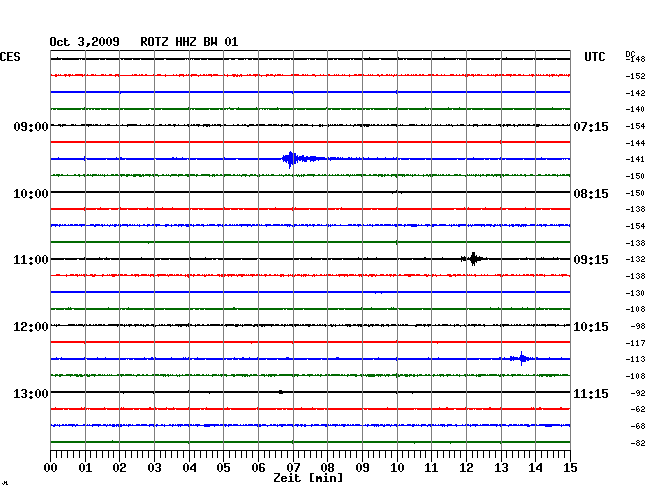Click the DC value -68
The height and width of the screenshot is (494, 650).
click(x=638, y=426)
